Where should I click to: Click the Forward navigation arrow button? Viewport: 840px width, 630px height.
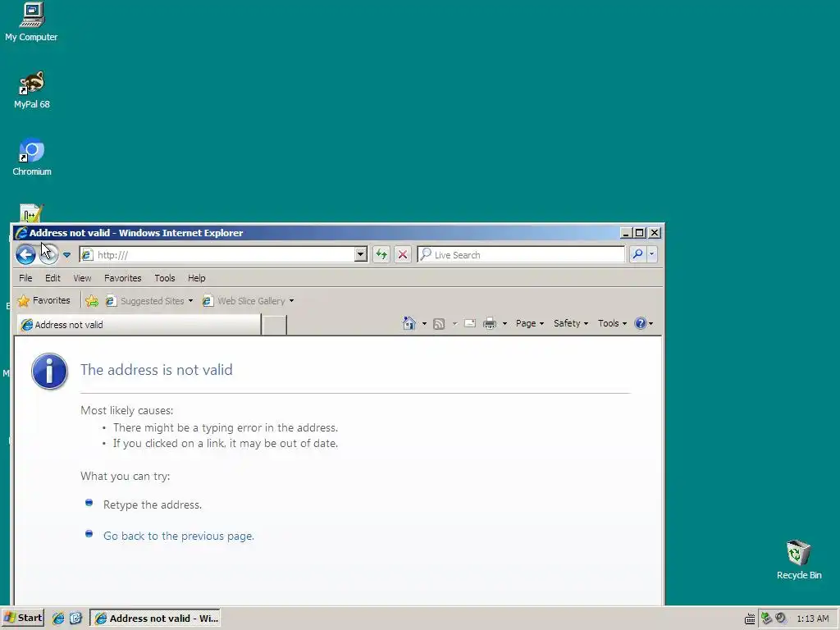(x=48, y=254)
